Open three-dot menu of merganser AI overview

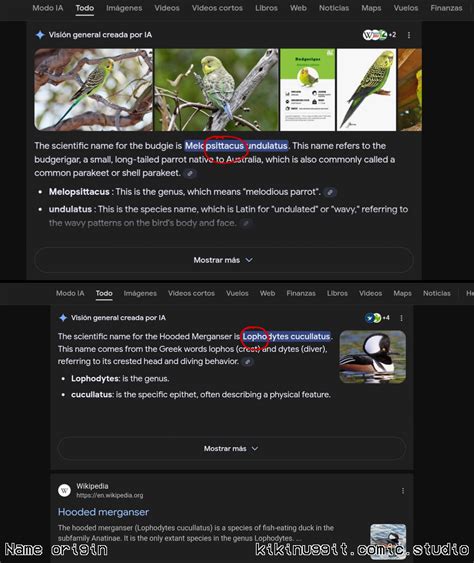click(x=401, y=318)
